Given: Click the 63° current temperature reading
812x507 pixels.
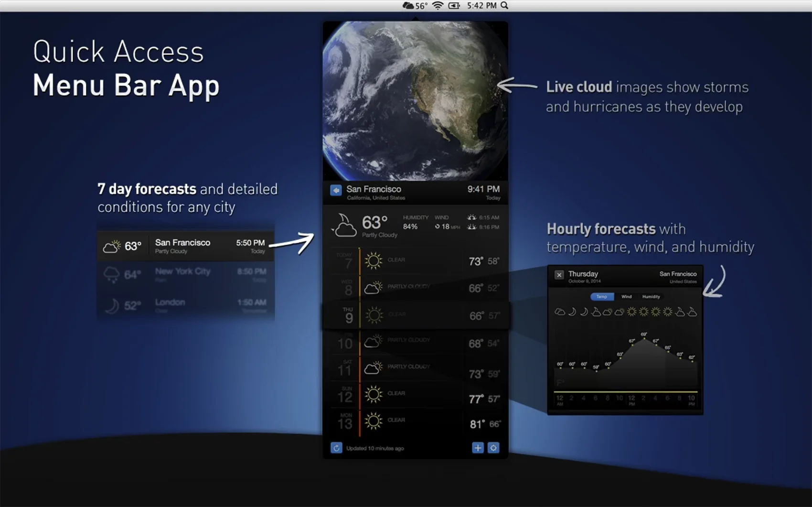Looking at the screenshot, I should coord(374,223).
